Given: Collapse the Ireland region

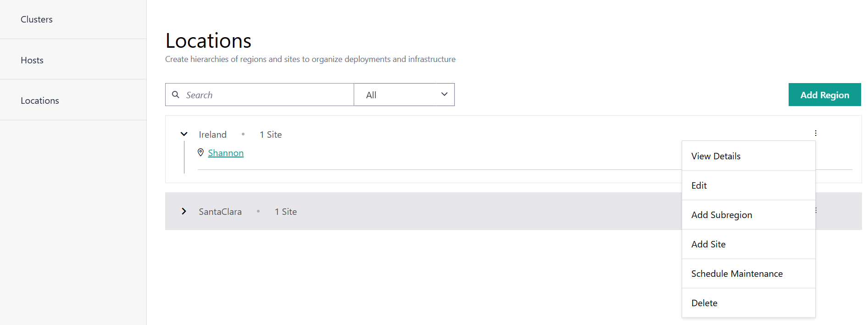Looking at the screenshot, I should pyautogui.click(x=184, y=134).
